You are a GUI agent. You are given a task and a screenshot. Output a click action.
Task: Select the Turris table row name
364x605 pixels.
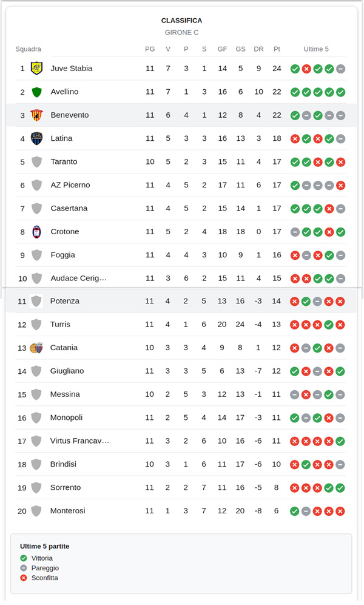pyautogui.click(x=61, y=324)
